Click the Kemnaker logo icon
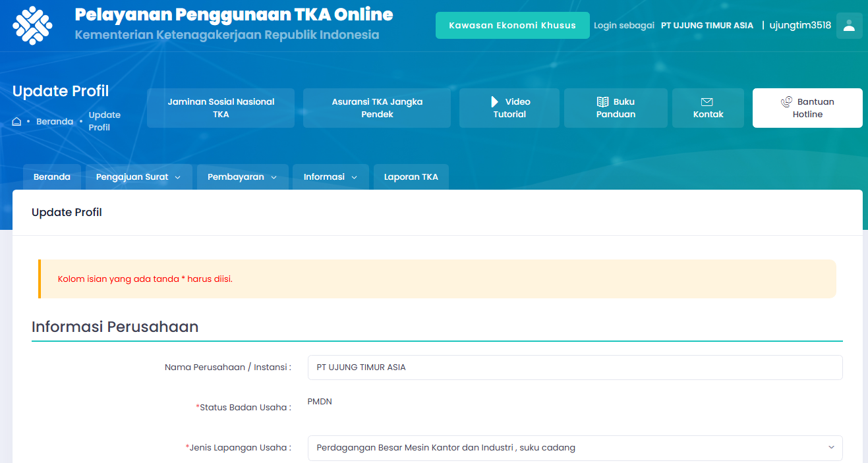 click(32, 26)
